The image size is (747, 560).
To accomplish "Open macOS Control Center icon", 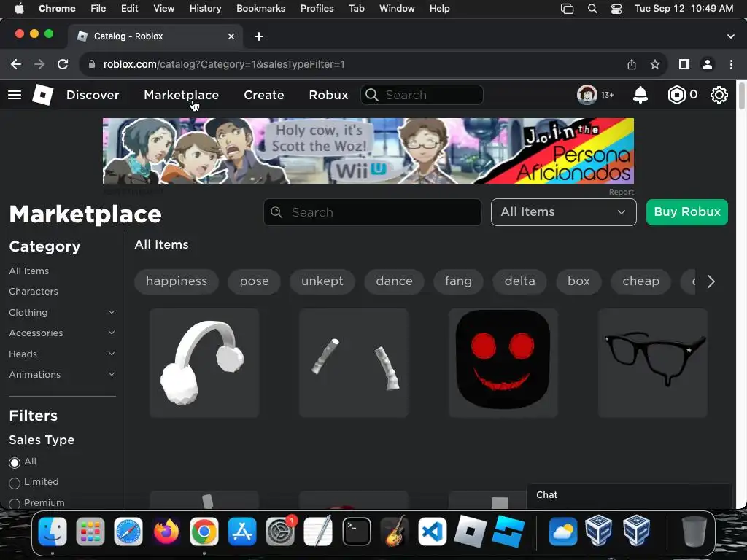I will (x=616, y=9).
